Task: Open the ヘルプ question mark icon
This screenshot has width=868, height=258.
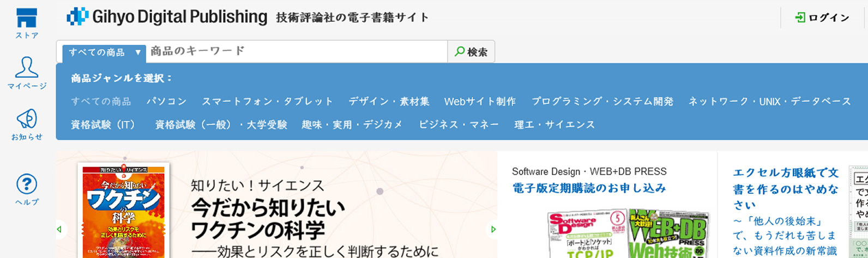Action: (x=27, y=189)
